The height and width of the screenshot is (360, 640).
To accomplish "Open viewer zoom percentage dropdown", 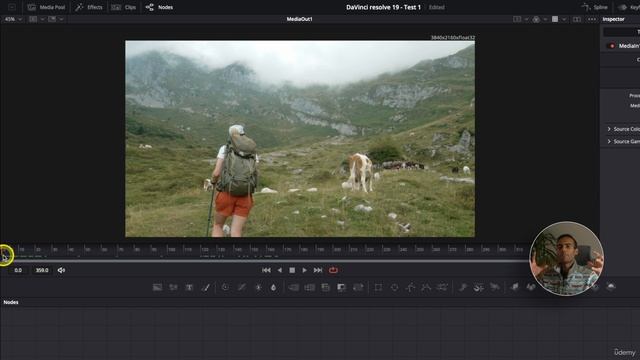I will [13, 19].
